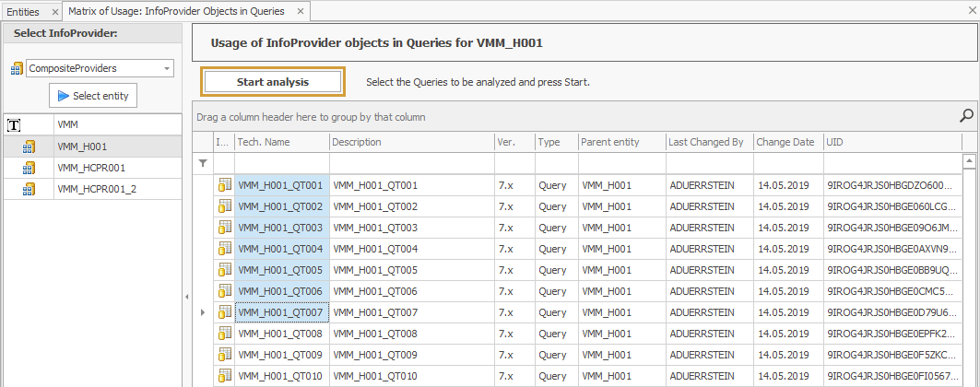The image size is (980, 387).
Task: Collapse the left panel splitter arrow
Action: coord(187,297)
